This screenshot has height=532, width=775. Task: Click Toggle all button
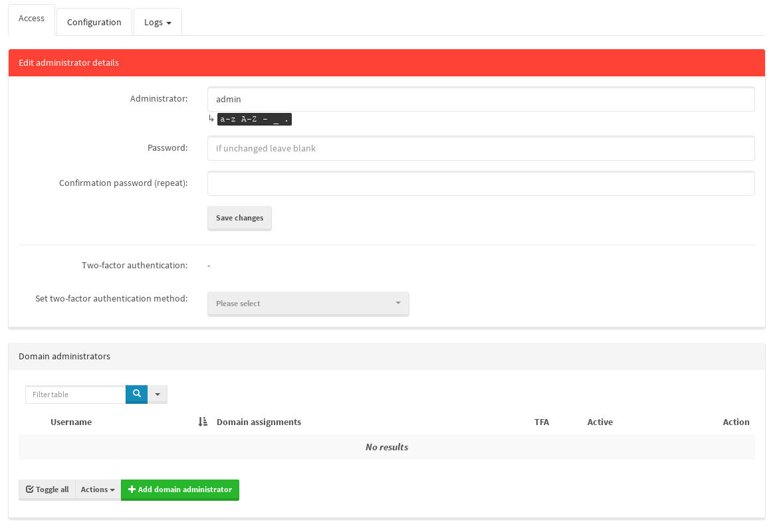click(47, 489)
